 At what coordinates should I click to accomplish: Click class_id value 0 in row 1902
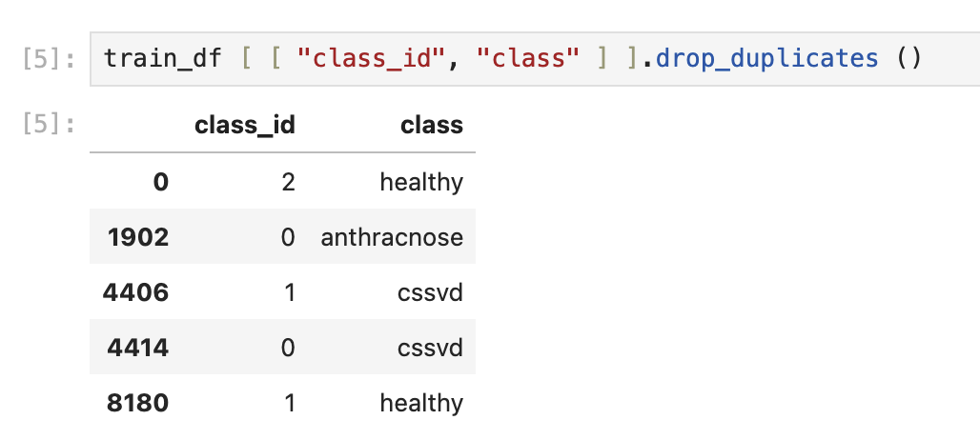click(288, 236)
